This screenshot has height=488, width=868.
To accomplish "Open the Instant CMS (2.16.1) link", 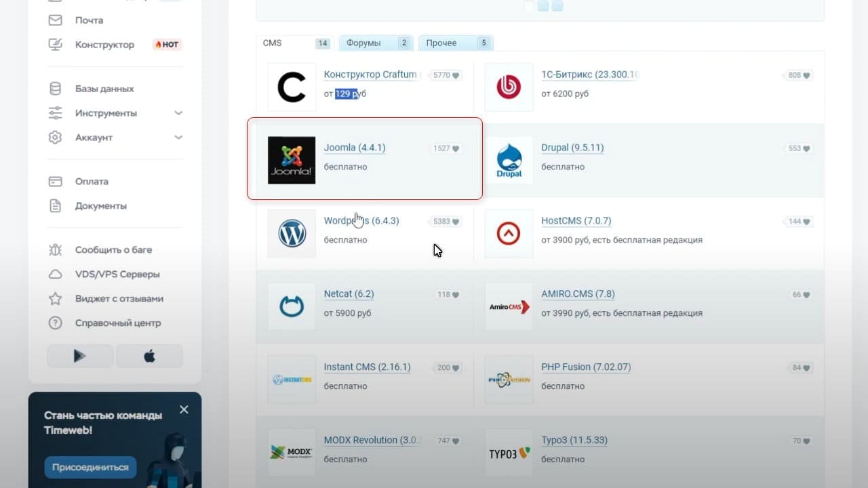I will [368, 367].
